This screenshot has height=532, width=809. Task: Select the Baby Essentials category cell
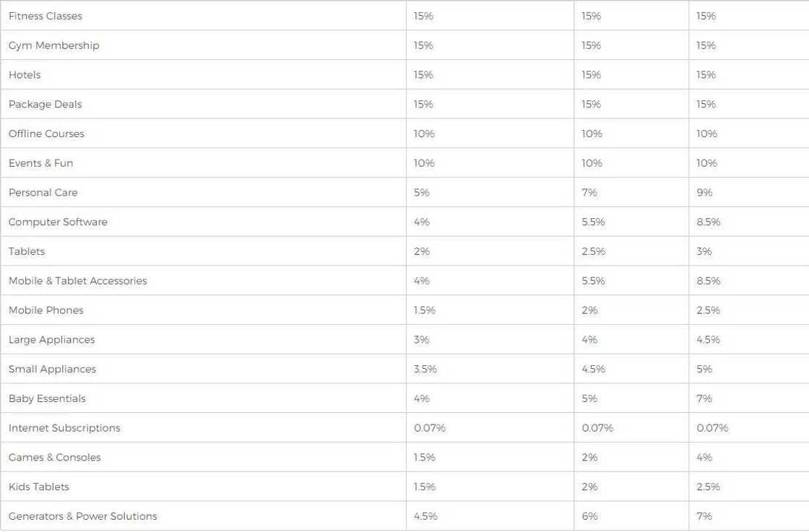[47, 398]
